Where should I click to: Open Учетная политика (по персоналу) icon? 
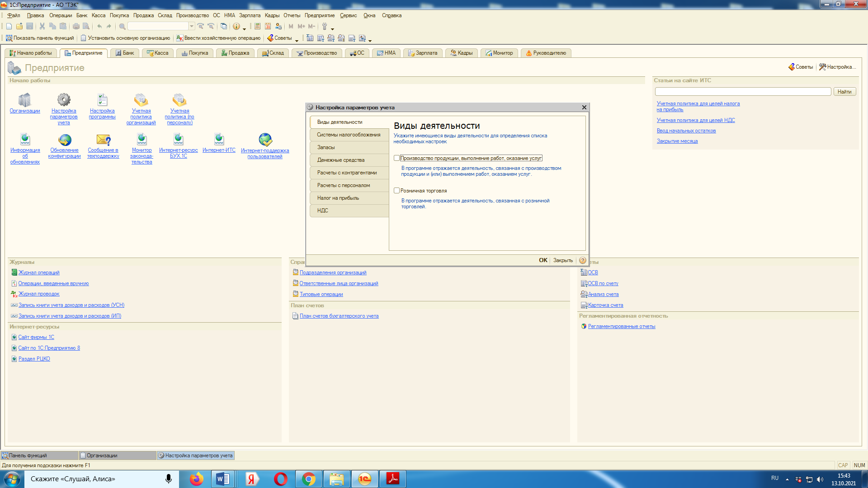[x=179, y=100]
